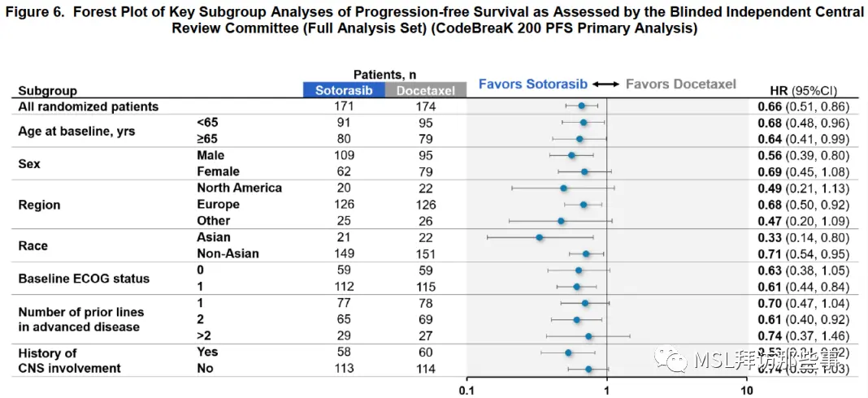Click the Favors Sotorasib label
Image resolution: width=868 pixels, height=398 pixels.
click(x=532, y=84)
